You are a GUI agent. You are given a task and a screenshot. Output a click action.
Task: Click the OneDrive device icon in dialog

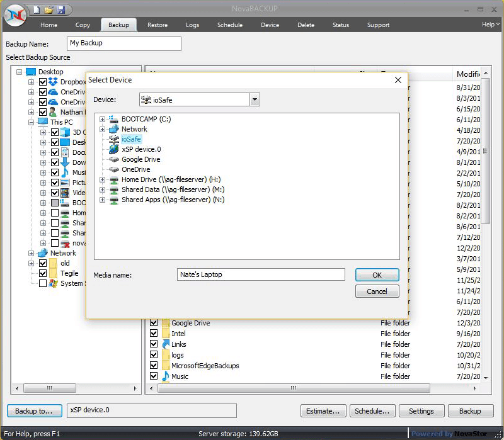tap(114, 169)
